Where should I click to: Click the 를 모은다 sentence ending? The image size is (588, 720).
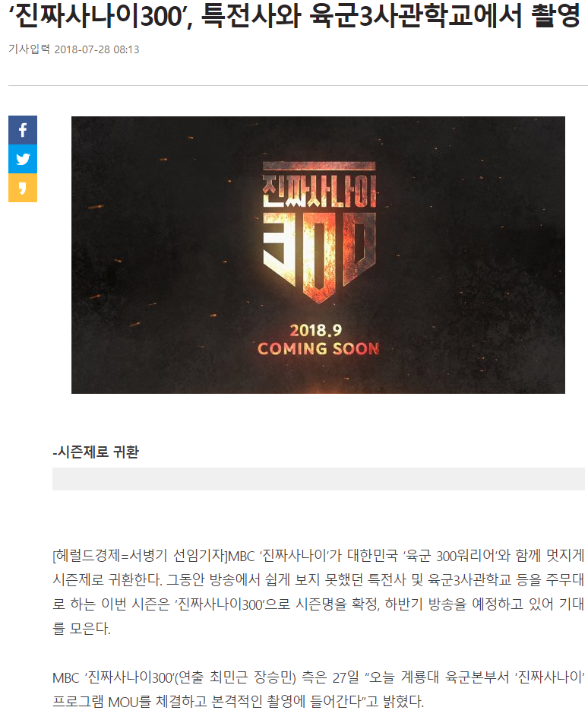click(81, 628)
